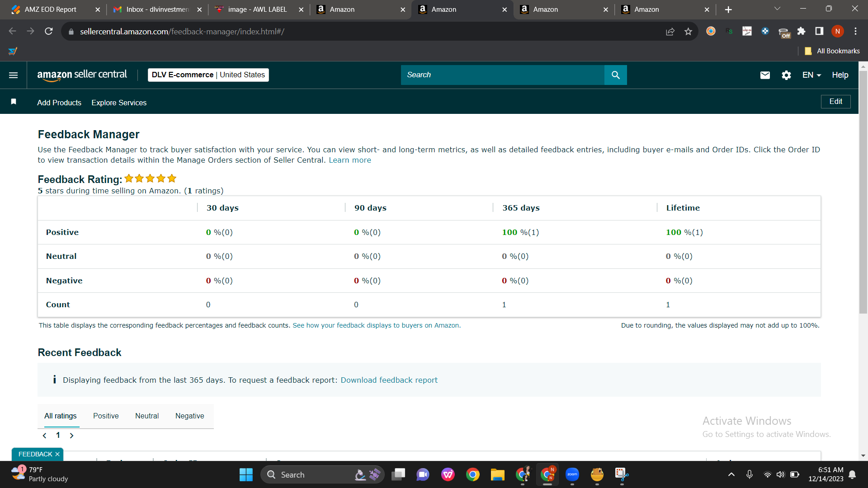Show hidden system tray icons
Screen dimensions: 868x488
[x=731, y=474]
